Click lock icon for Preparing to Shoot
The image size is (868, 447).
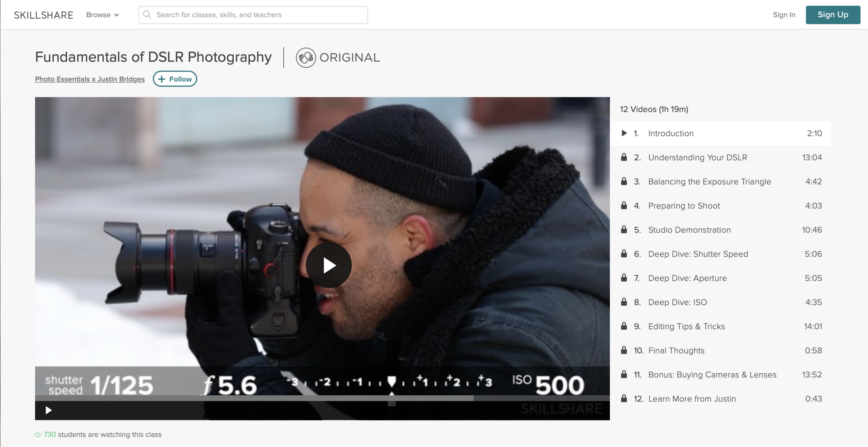click(x=624, y=205)
